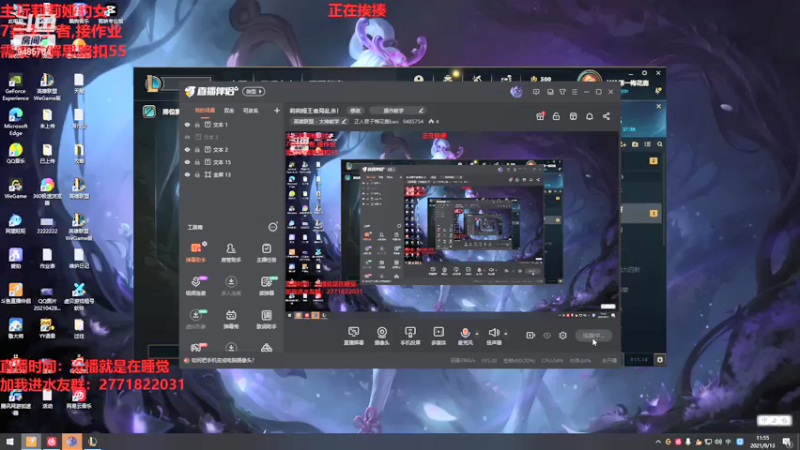Screen dimensions: 800x450
Task: Open the 房管助手 tool icon
Action: (231, 252)
